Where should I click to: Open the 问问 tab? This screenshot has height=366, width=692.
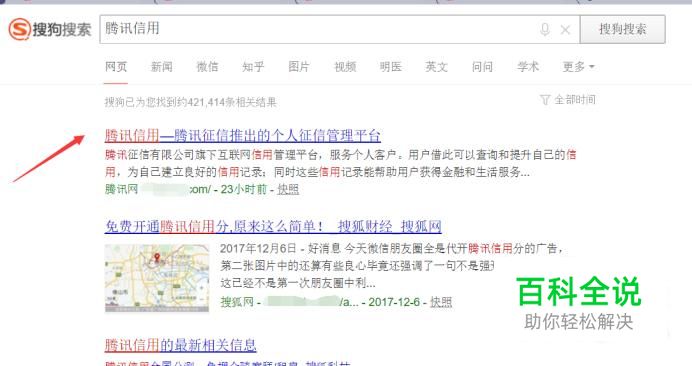[482, 67]
